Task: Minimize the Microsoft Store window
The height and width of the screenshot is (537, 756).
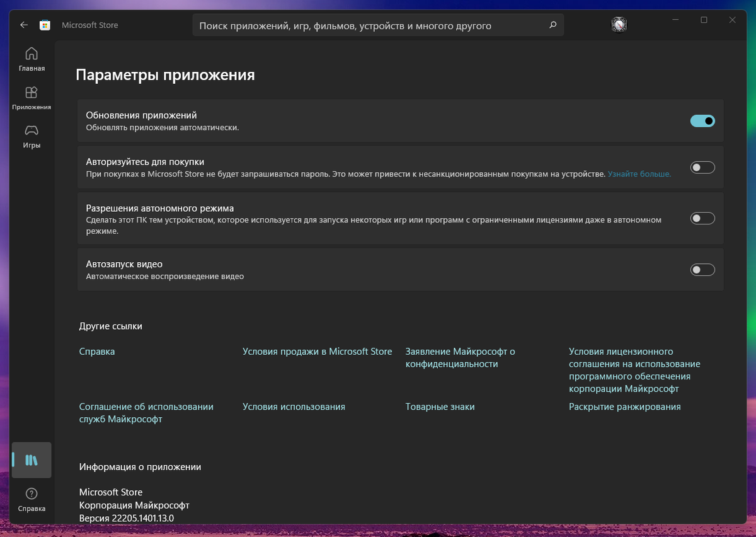Action: 675,20
